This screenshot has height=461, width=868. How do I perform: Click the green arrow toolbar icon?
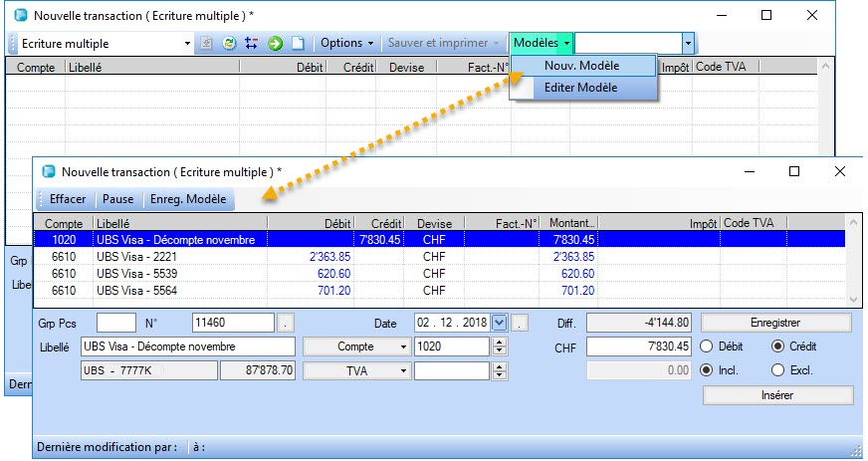click(275, 44)
